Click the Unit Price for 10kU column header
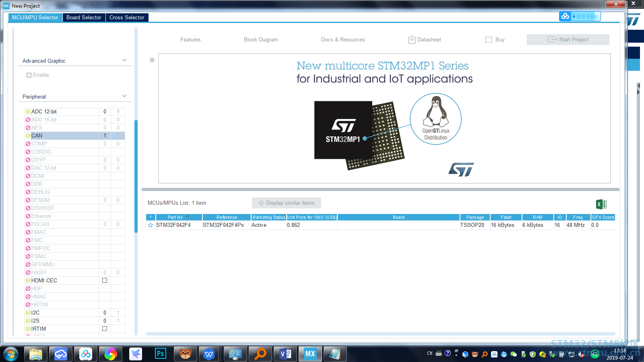The image size is (644, 362). pos(312,217)
